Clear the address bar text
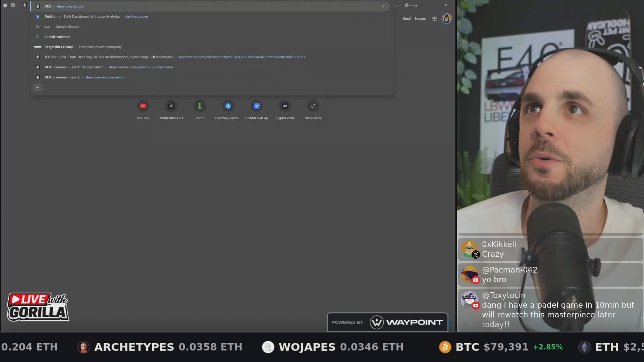The width and height of the screenshot is (644, 362). 383,6
